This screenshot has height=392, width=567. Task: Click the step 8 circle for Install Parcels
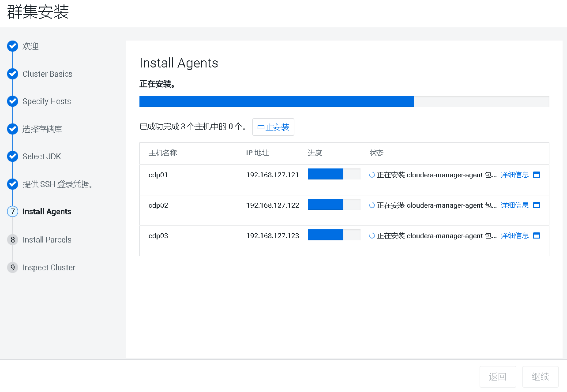12,240
